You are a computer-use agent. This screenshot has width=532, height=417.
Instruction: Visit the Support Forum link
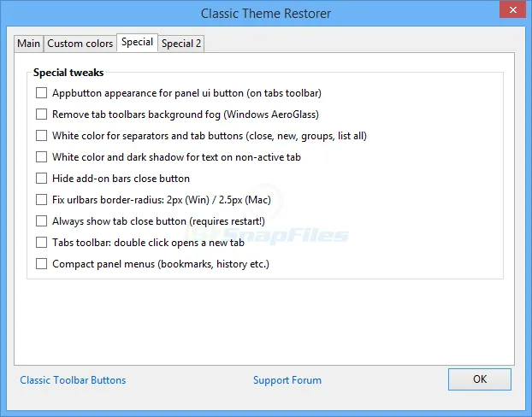pos(287,380)
